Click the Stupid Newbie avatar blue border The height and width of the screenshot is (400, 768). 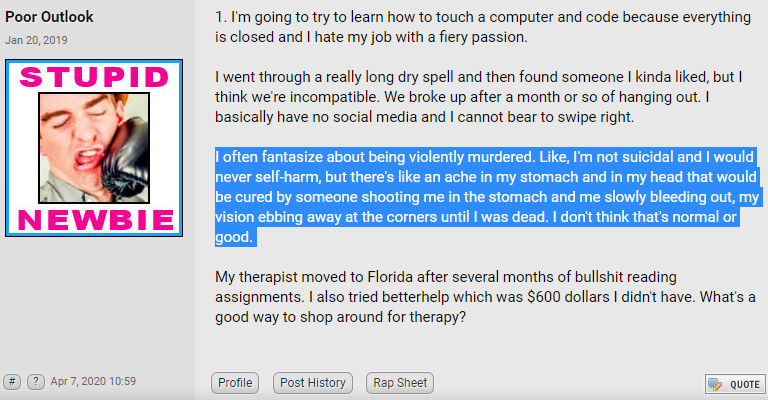pyautogui.click(x=94, y=61)
